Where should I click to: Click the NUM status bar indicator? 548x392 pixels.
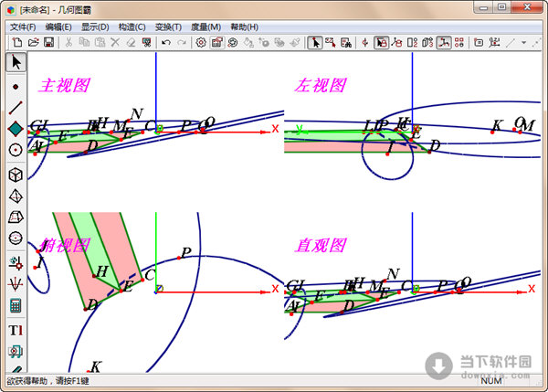[491, 381]
